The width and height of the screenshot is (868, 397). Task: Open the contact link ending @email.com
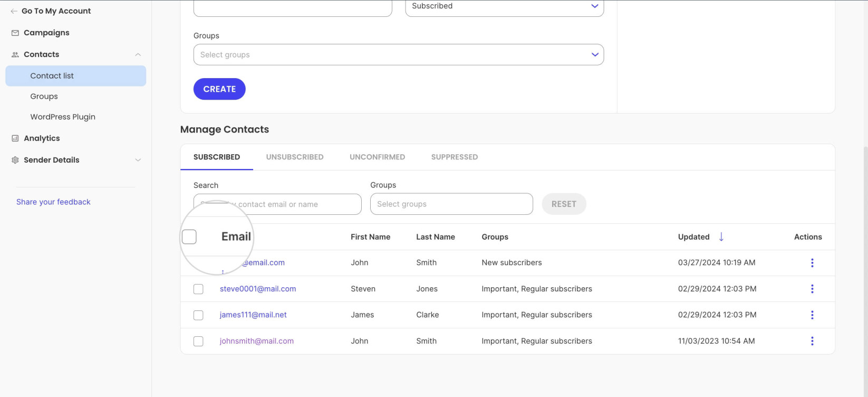tap(264, 262)
